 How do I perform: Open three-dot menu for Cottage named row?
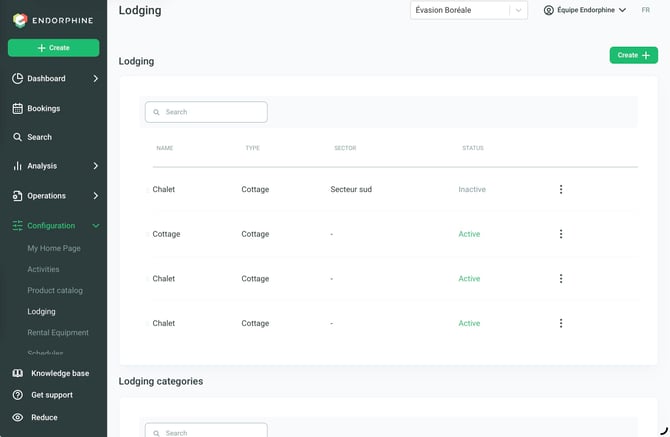[x=561, y=234]
